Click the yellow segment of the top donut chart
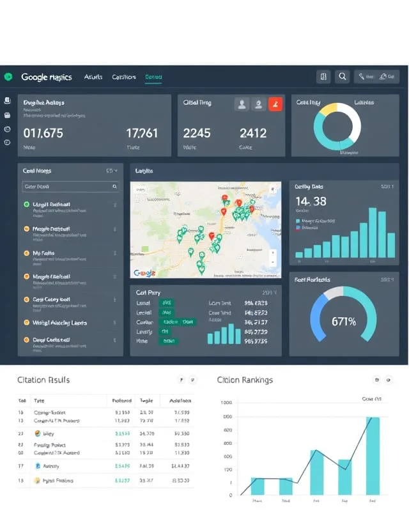This screenshot has width=409, height=532. click(328, 109)
